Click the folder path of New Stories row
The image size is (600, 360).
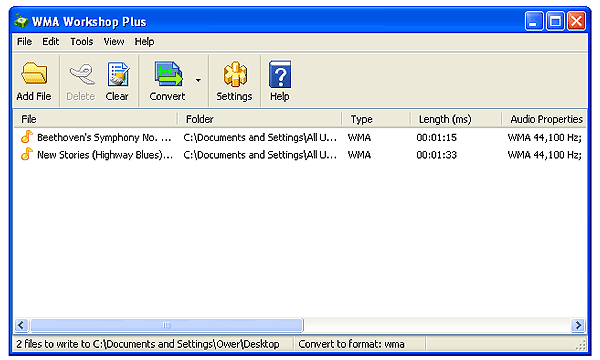(260, 155)
